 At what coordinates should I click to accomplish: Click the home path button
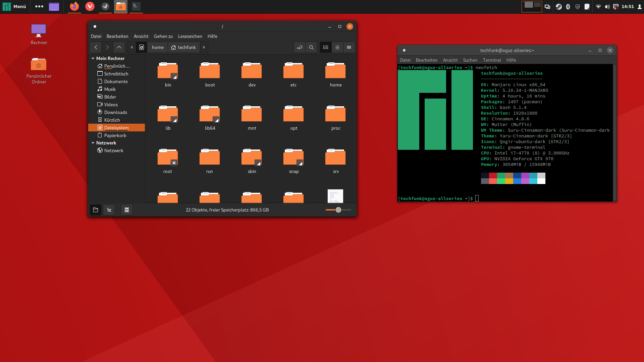[158, 47]
